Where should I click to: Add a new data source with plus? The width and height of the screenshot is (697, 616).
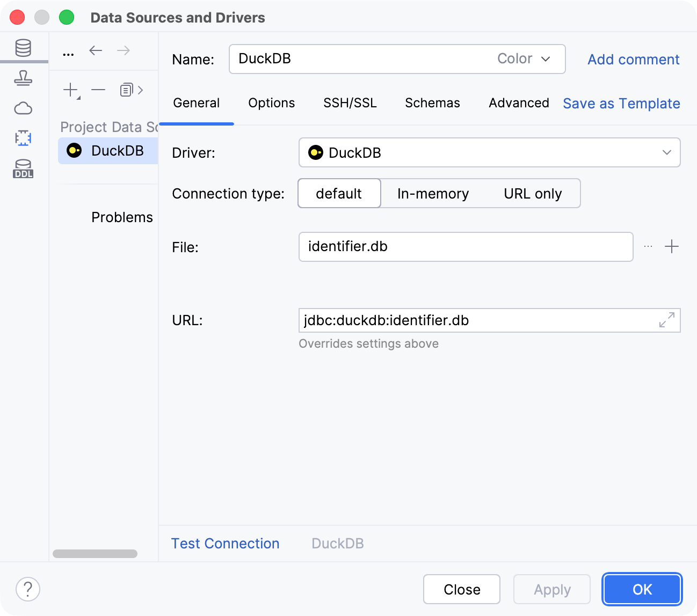pyautogui.click(x=71, y=90)
